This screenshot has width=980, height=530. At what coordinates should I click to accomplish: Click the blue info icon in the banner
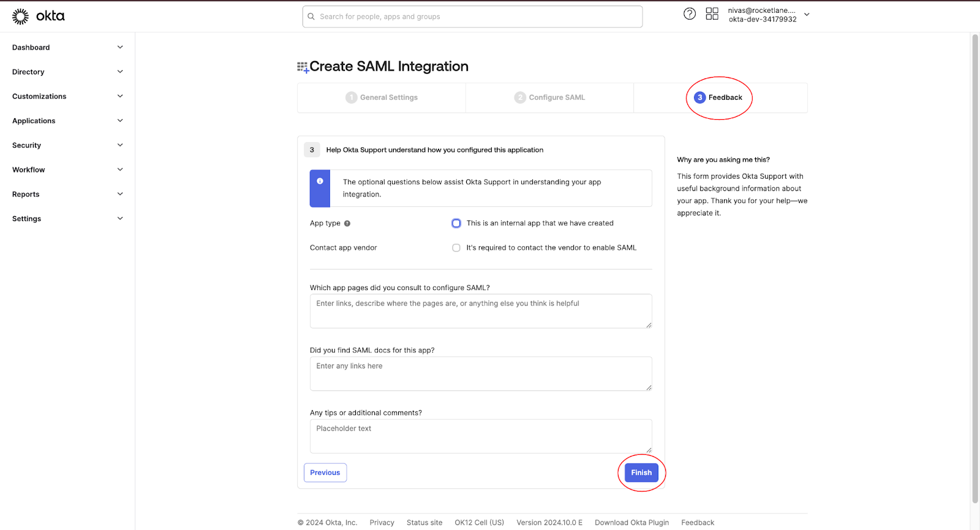point(320,181)
